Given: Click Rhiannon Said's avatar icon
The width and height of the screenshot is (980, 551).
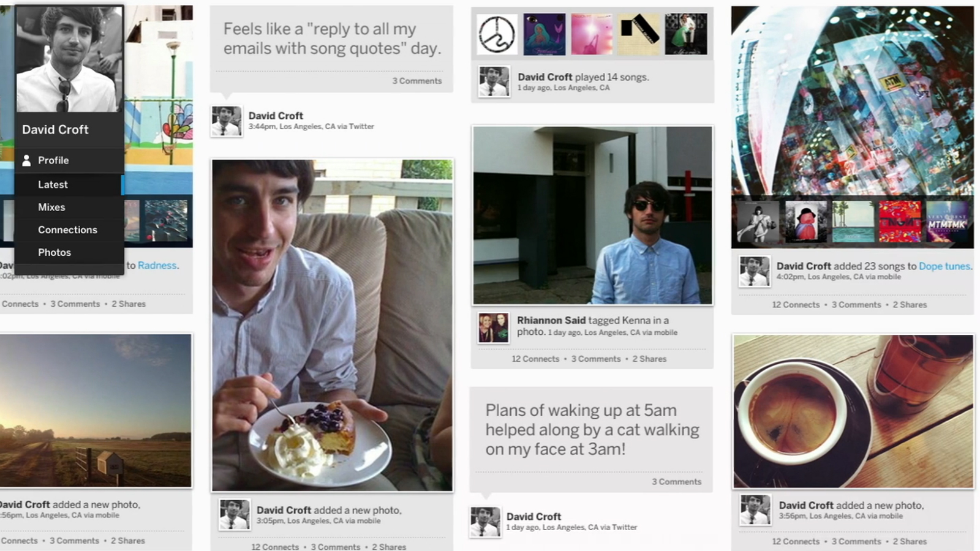Looking at the screenshot, I should pos(494,327).
